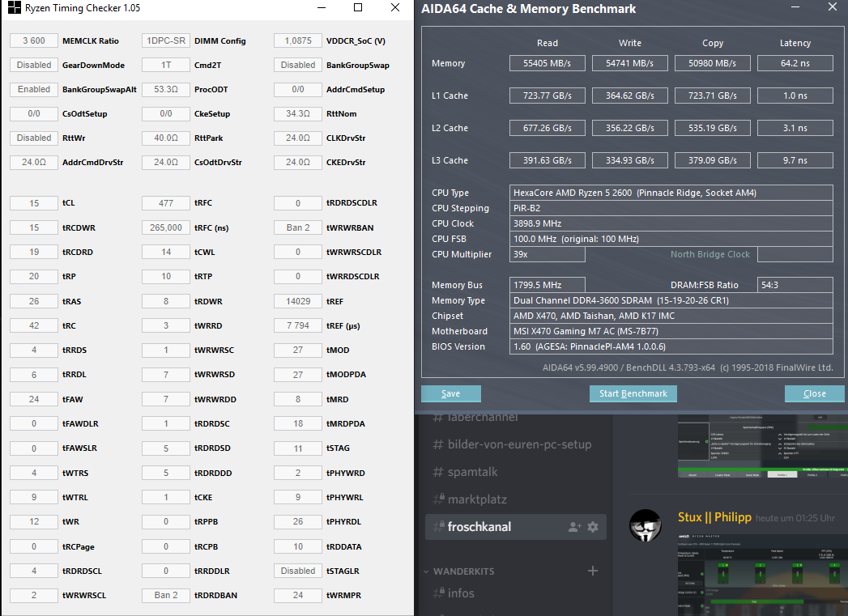The width and height of the screenshot is (848, 616).
Task: Click the CPU Clock 3898.9 MHz field
Action: pyautogui.click(x=671, y=223)
